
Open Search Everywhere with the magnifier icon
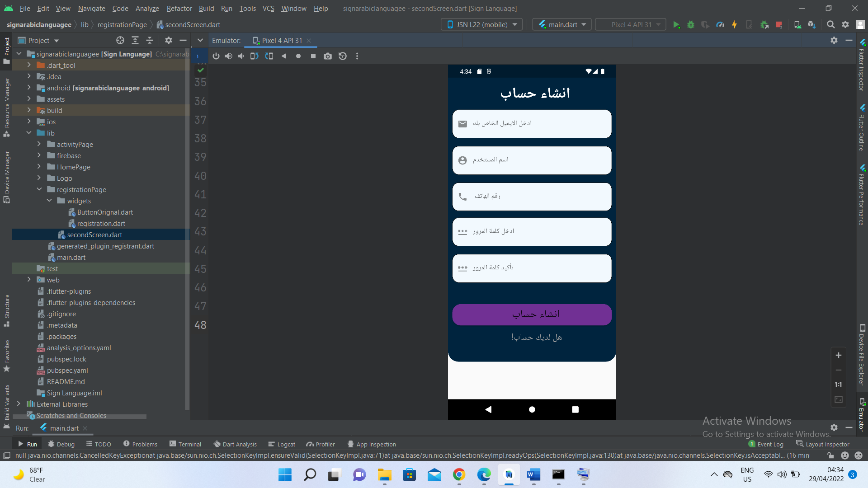tap(831, 24)
